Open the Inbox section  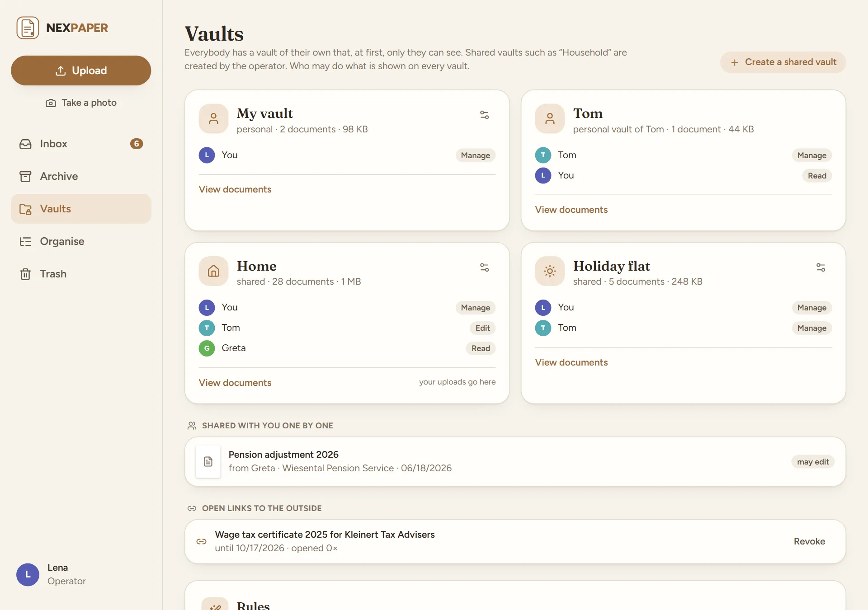coord(81,144)
